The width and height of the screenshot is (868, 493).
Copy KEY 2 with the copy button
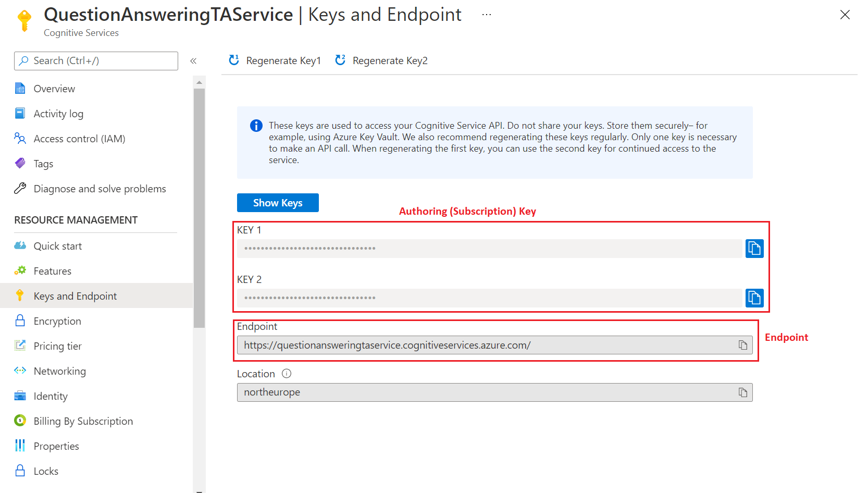tap(754, 298)
